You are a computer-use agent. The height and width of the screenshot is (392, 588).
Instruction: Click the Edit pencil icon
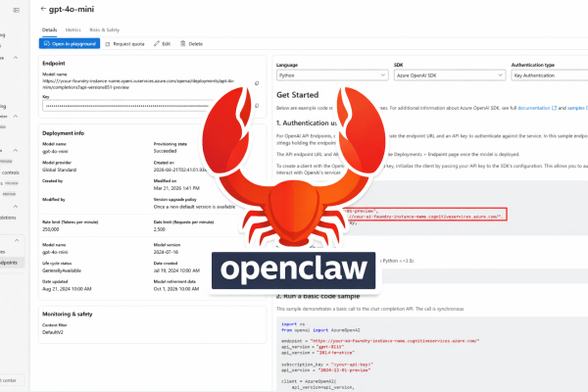click(154, 44)
